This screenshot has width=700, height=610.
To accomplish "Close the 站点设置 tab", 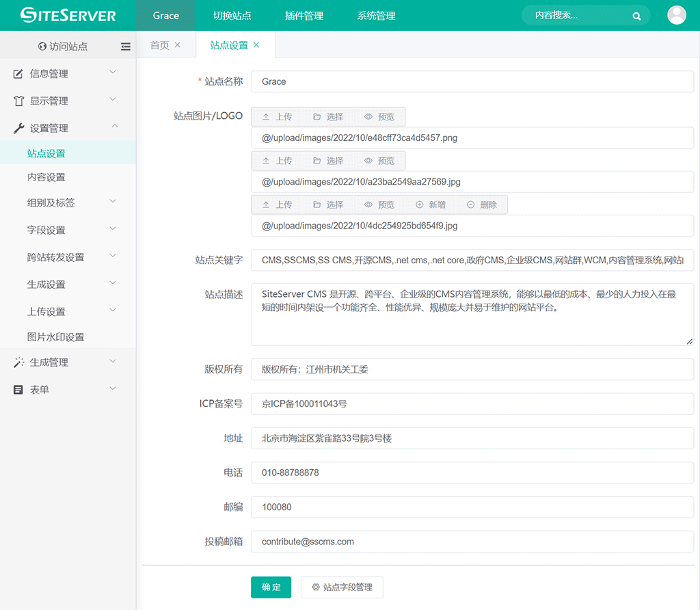I will [x=256, y=45].
